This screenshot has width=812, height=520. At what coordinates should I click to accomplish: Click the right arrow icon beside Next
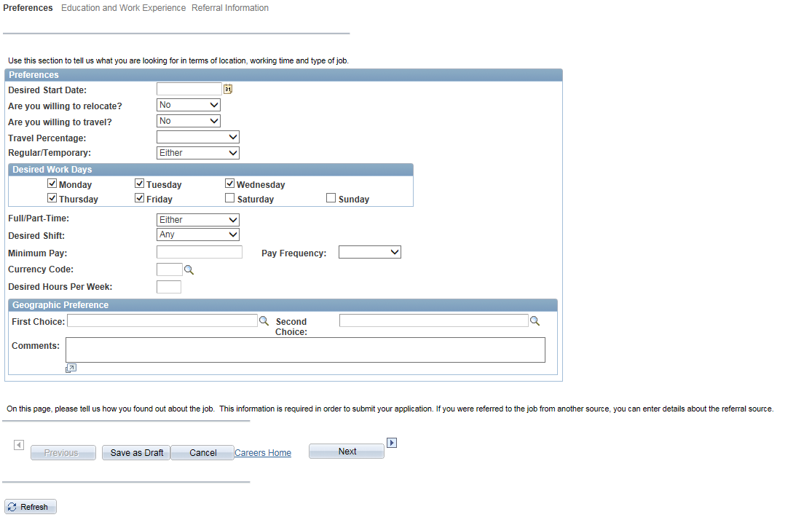pyautogui.click(x=392, y=443)
